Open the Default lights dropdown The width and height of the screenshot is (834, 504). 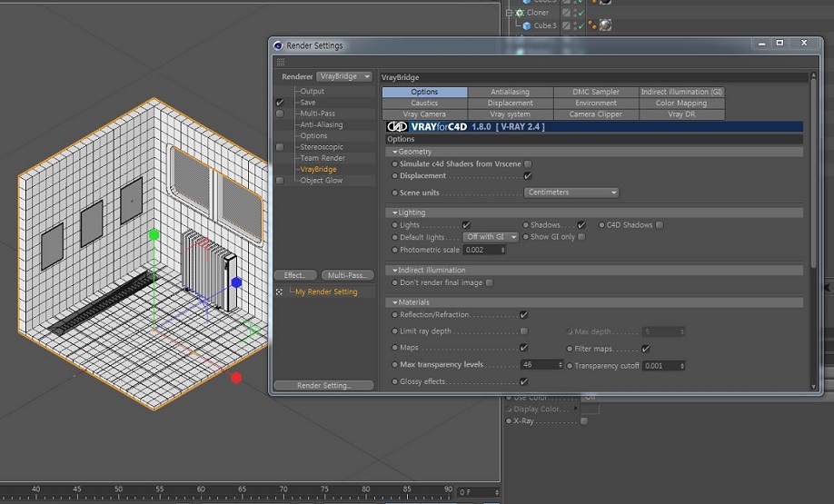click(491, 237)
